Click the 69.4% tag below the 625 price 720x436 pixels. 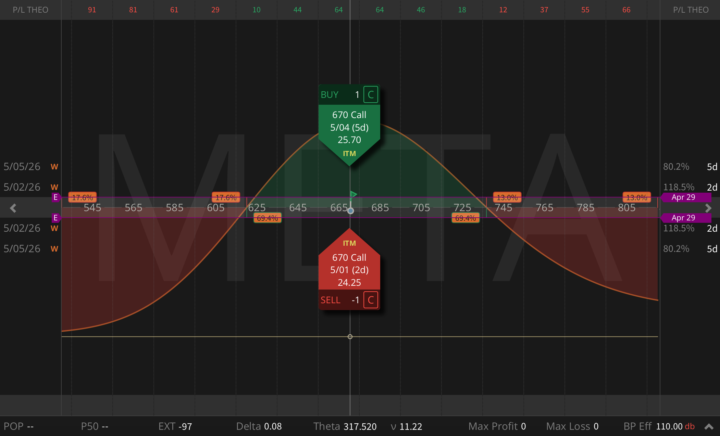tap(267, 218)
